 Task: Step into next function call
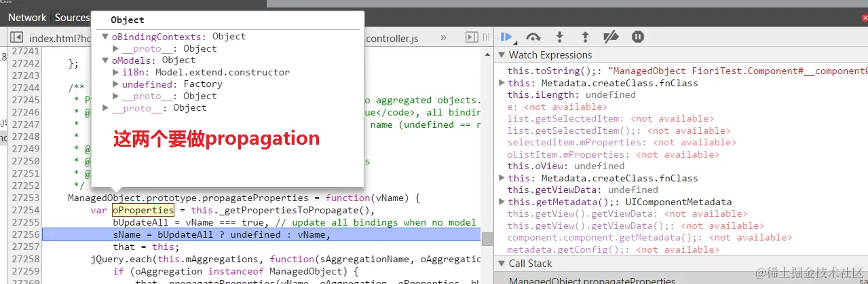pyautogui.click(x=559, y=37)
